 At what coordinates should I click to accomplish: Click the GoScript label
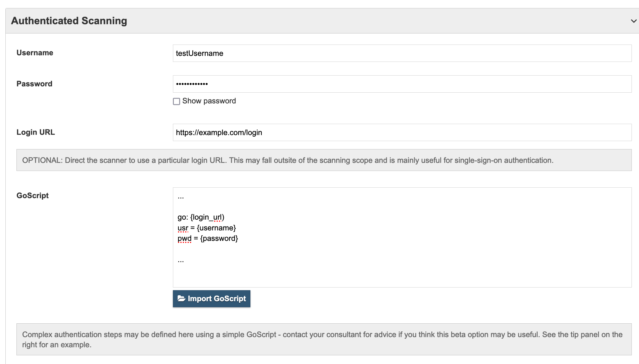pyautogui.click(x=32, y=195)
